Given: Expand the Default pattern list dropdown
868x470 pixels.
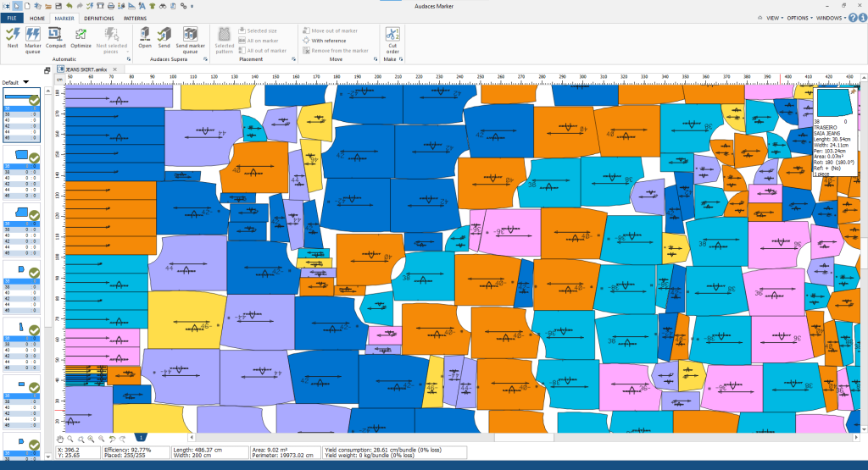Looking at the screenshot, I should 25,82.
